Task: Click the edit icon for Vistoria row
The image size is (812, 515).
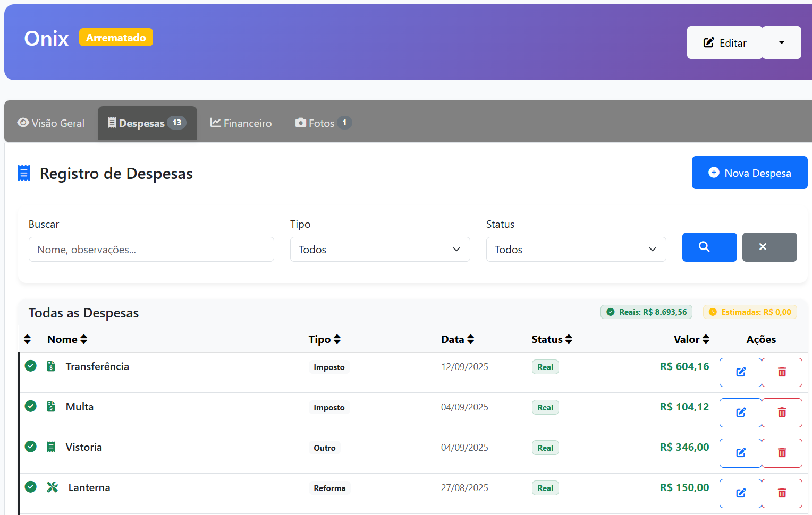Action: point(740,453)
